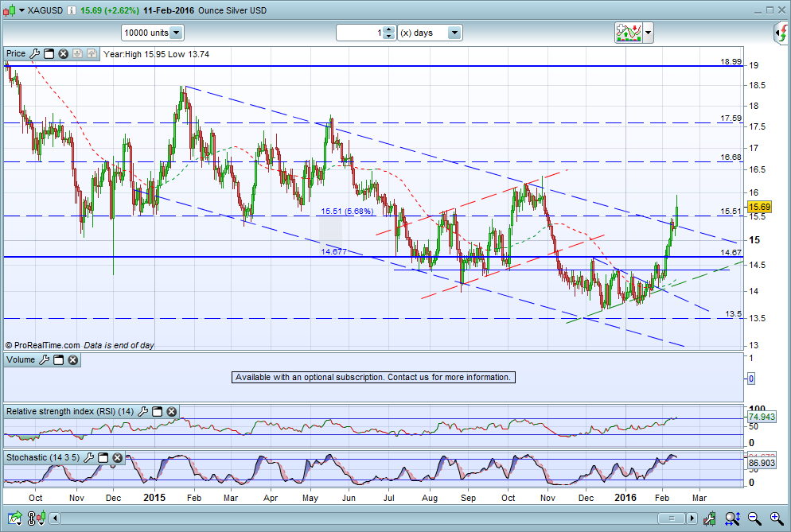
Task: Click the XAGUSD ticker name
Action: (45, 10)
